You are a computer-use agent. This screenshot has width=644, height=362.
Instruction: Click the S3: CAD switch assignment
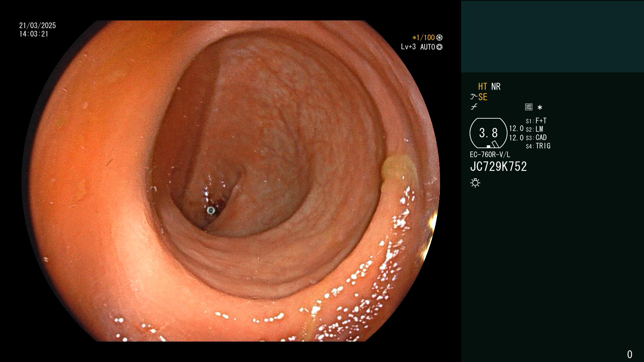pyautogui.click(x=536, y=137)
